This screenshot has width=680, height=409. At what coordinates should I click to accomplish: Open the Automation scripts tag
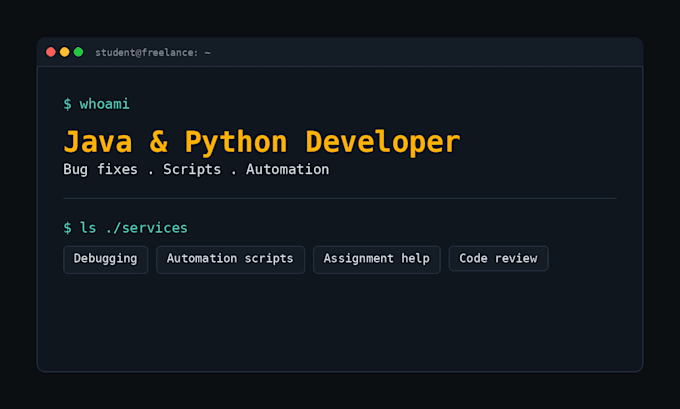pyautogui.click(x=230, y=259)
